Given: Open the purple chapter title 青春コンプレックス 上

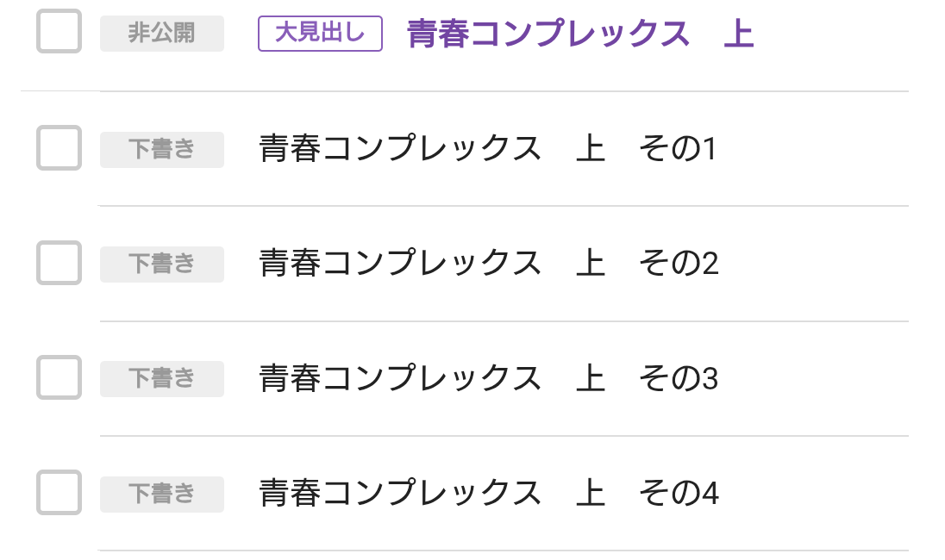Looking at the screenshot, I should [579, 34].
